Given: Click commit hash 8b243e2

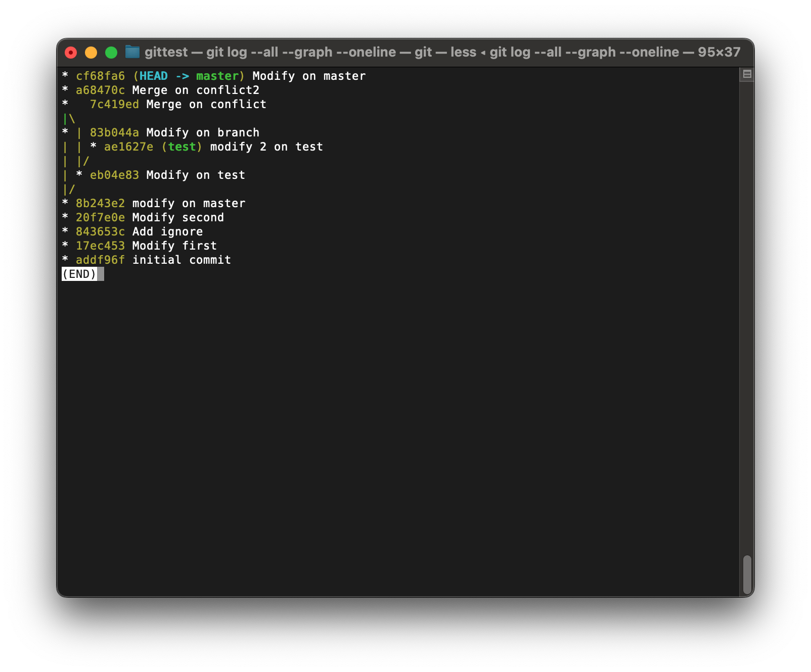Looking at the screenshot, I should point(100,204).
